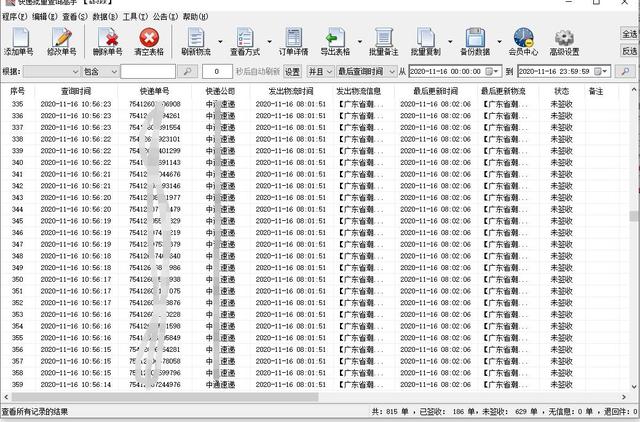This screenshot has height=422, width=640.
Task: Sort by the 序号 column header
Action: pos(18,91)
